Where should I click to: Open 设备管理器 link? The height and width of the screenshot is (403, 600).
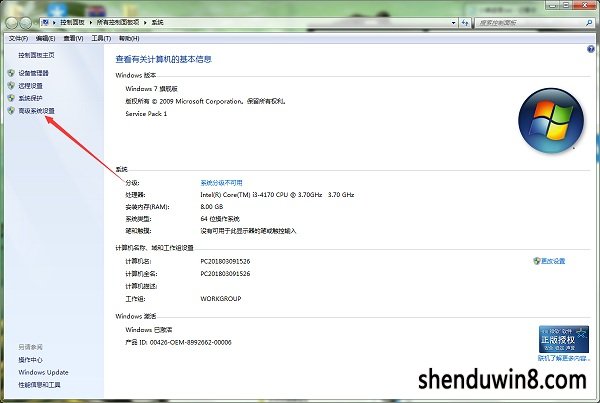point(33,73)
